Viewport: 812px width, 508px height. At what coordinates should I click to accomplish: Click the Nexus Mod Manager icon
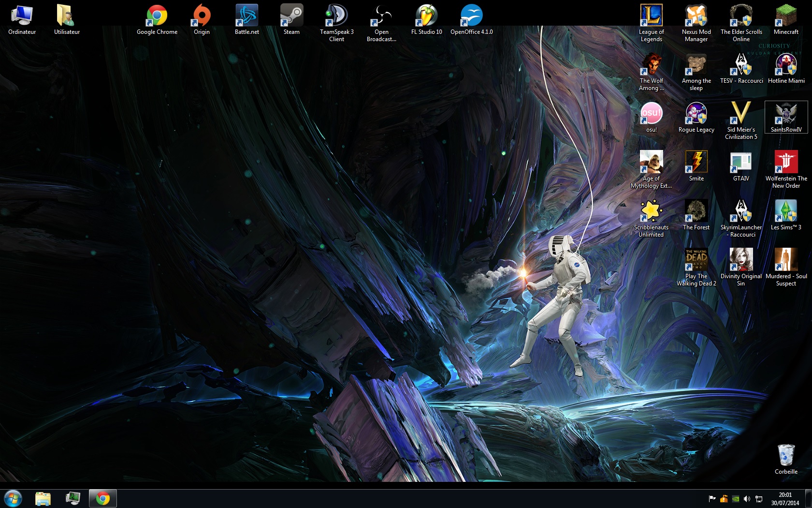[x=696, y=23]
